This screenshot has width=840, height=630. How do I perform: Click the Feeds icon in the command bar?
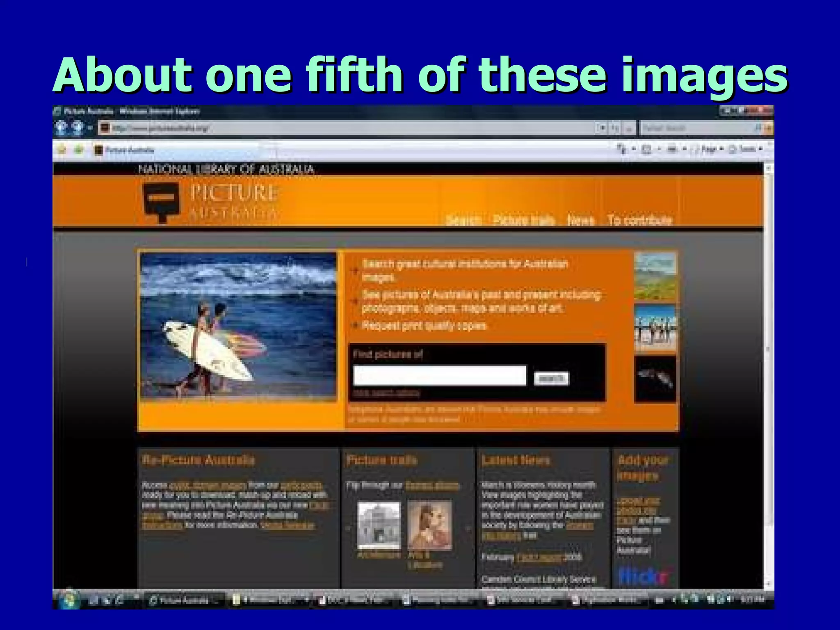click(646, 149)
